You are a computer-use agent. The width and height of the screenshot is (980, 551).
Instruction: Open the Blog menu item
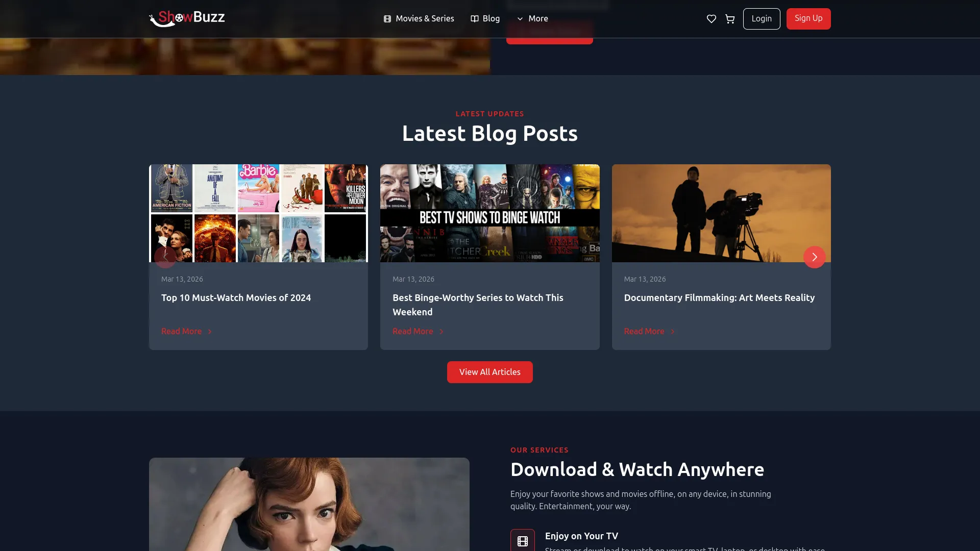pyautogui.click(x=491, y=19)
